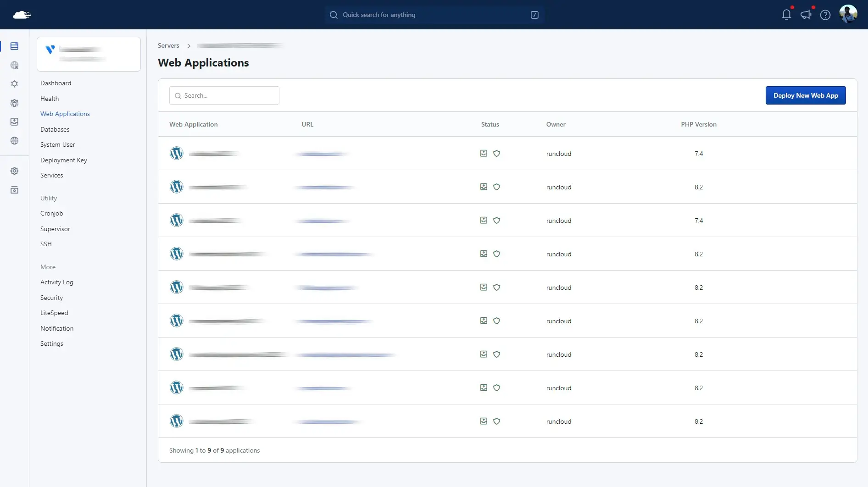Screen dimensions: 868x487
Task: Click the Servers breadcrumb link
Action: [168, 45]
